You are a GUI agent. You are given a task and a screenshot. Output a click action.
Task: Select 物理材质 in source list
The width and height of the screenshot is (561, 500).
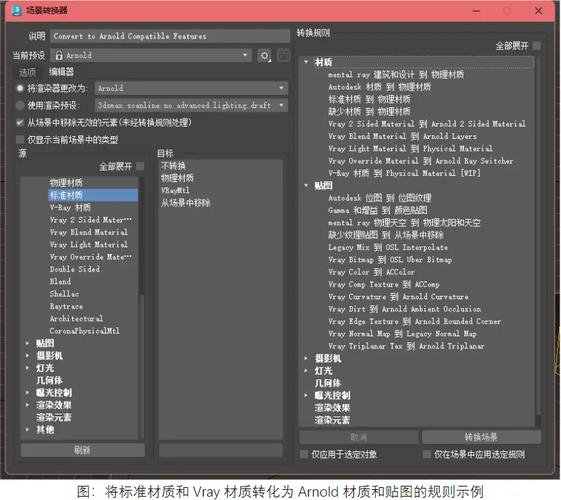(66, 182)
